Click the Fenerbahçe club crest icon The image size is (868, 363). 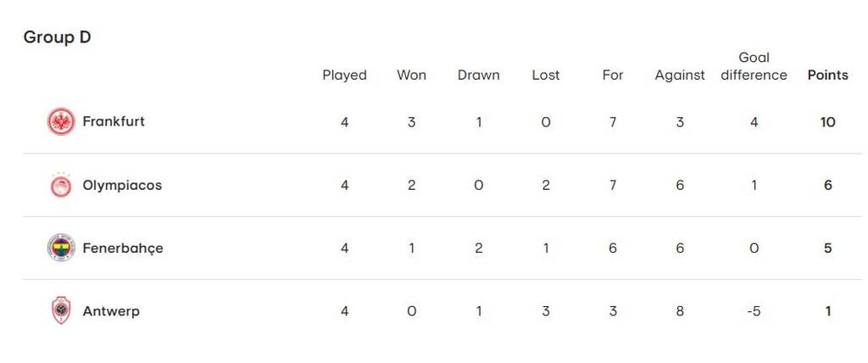tap(61, 249)
